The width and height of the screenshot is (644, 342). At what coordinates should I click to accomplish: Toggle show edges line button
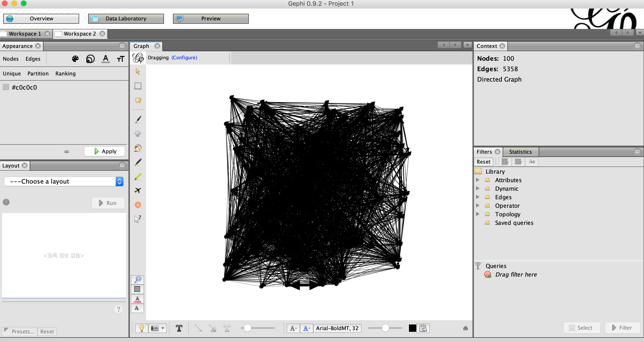(198, 328)
